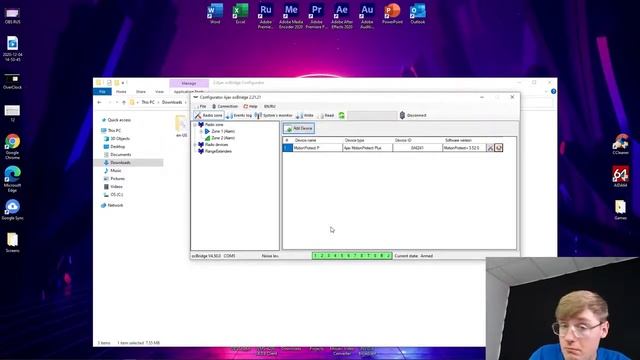Image resolution: width=640 pixels, height=360 pixels.
Task: Click This PC in the Explorer address bar
Action: coord(148,102)
